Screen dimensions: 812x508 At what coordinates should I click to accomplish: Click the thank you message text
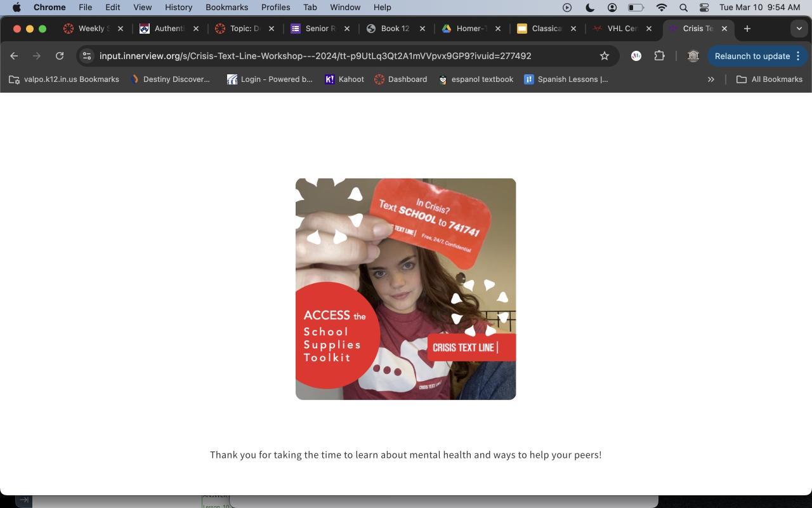point(406,455)
